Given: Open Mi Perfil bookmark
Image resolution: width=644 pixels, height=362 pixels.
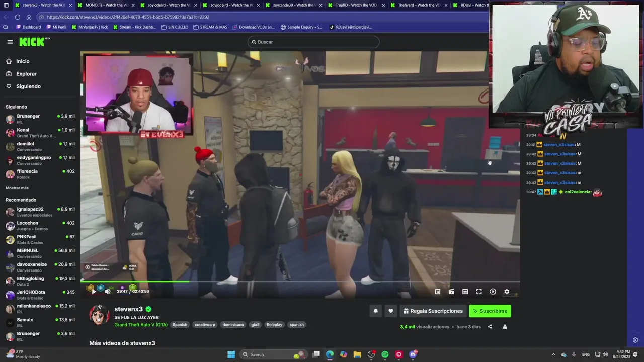Looking at the screenshot, I should pyautogui.click(x=57, y=27).
